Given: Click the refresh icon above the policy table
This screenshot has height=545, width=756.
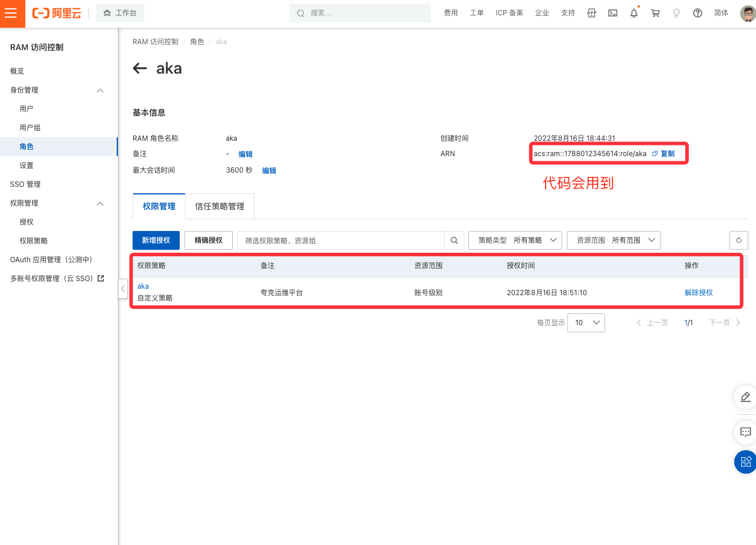Looking at the screenshot, I should [x=739, y=240].
